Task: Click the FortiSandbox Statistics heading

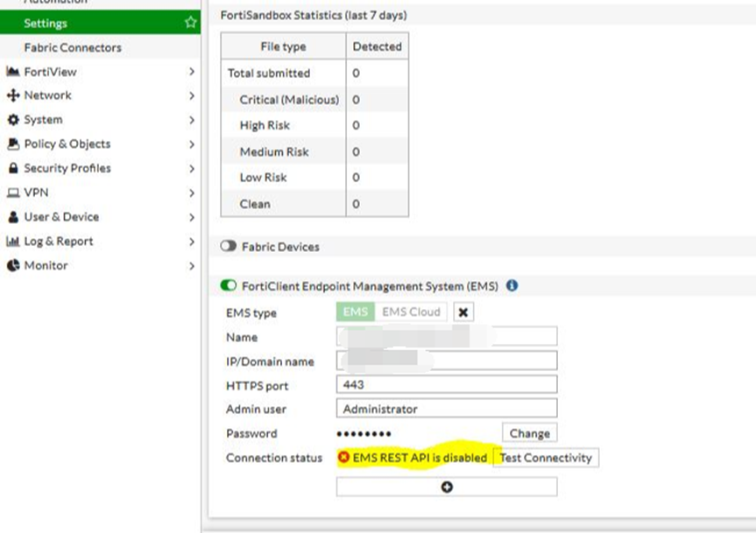Action: (314, 16)
